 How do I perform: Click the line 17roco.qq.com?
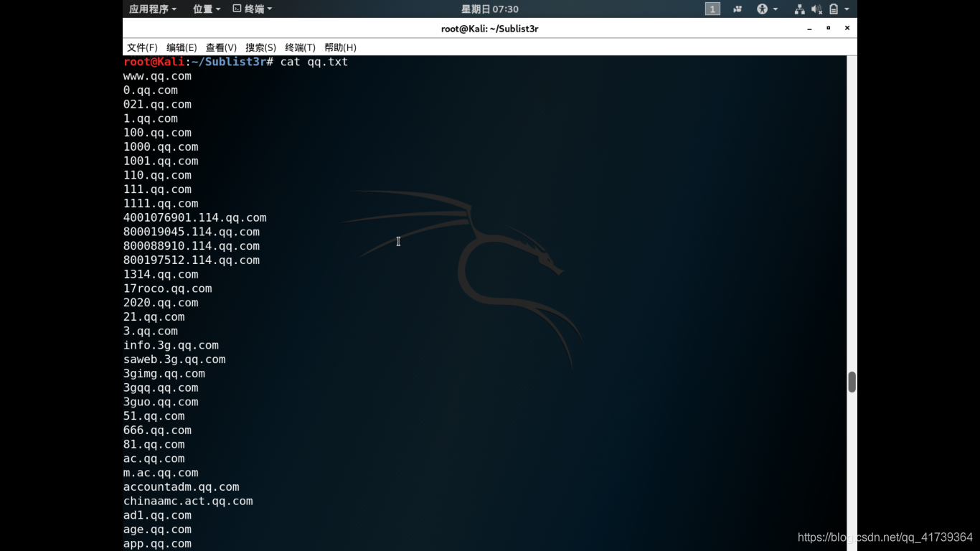coord(168,288)
